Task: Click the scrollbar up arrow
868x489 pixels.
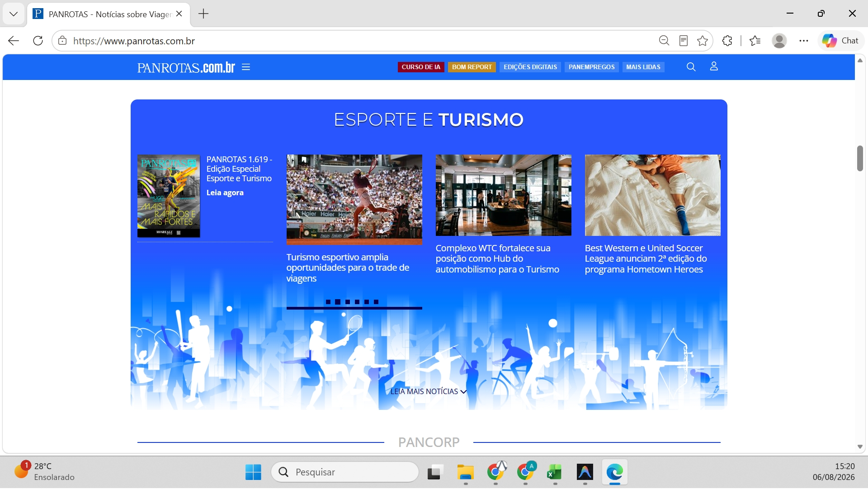Action: [860, 61]
